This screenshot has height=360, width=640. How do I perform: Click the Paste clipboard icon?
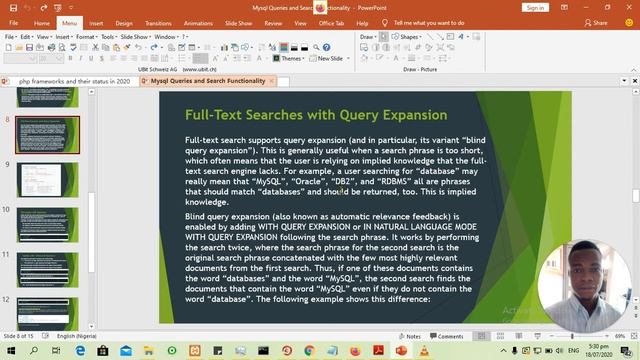pos(116,47)
